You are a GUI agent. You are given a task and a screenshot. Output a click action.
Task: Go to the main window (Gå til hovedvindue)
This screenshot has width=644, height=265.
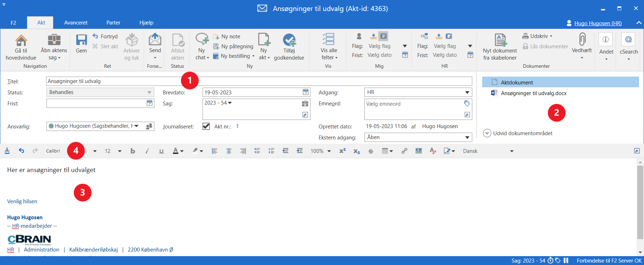tap(21, 47)
